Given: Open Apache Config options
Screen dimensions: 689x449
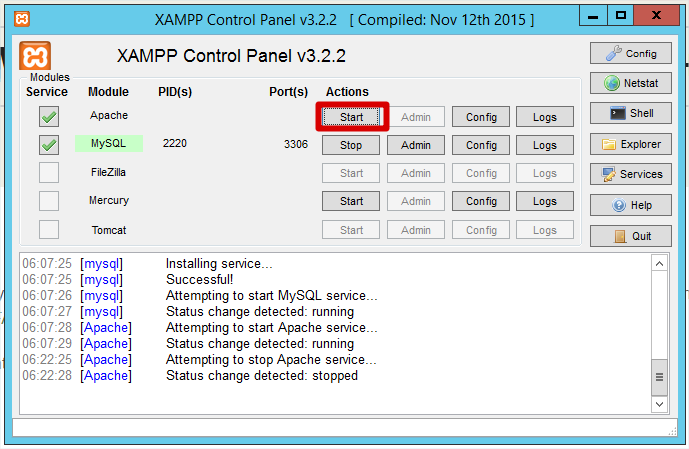Looking at the screenshot, I should point(481,117).
